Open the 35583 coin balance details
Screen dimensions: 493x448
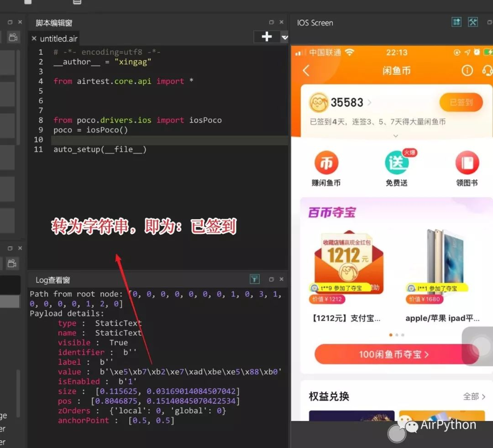tap(341, 102)
